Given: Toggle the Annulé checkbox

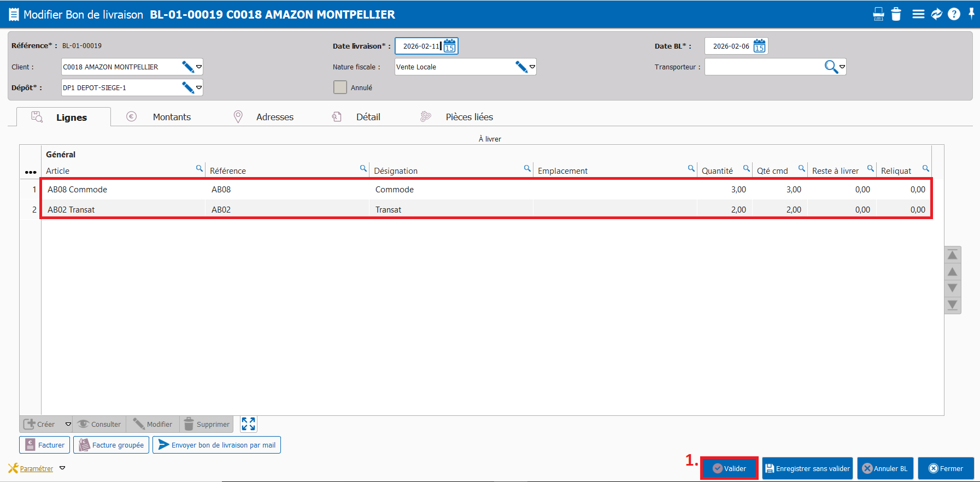Looking at the screenshot, I should [x=340, y=87].
